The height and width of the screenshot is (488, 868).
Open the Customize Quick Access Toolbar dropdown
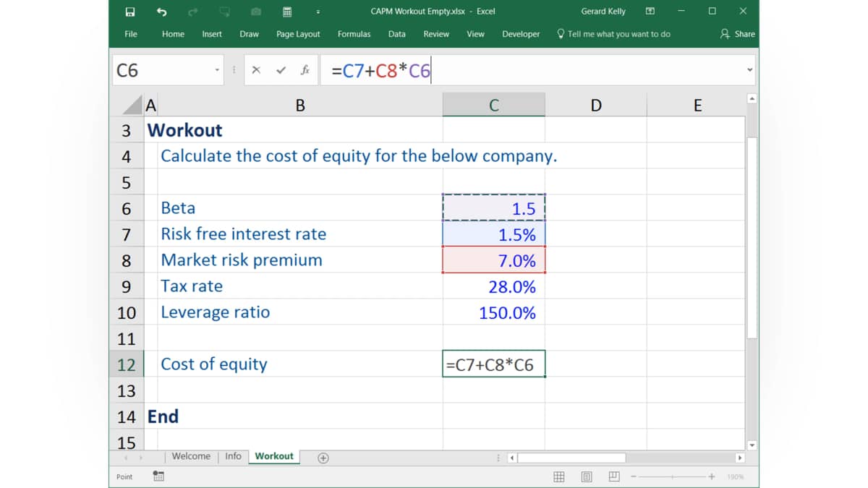pyautogui.click(x=318, y=12)
